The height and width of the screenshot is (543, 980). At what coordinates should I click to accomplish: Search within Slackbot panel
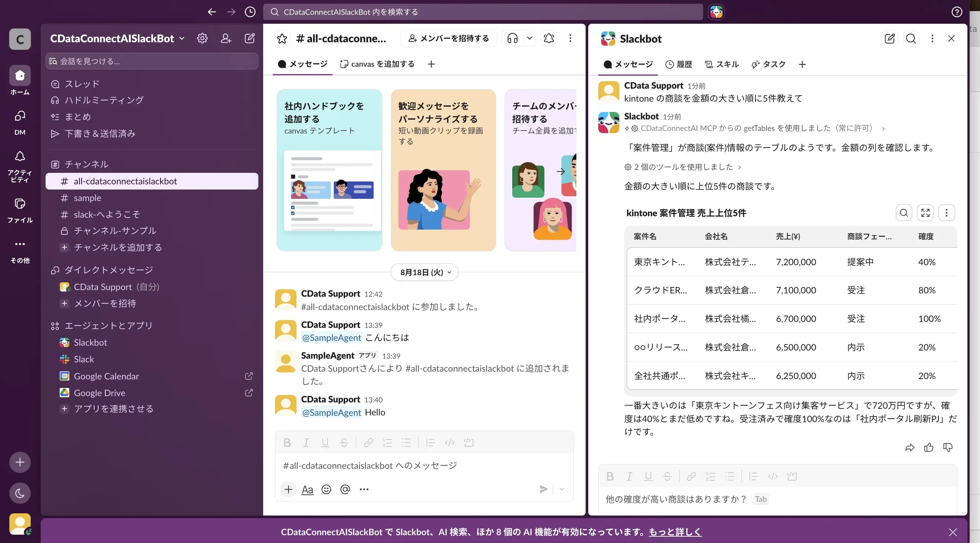pyautogui.click(x=911, y=39)
